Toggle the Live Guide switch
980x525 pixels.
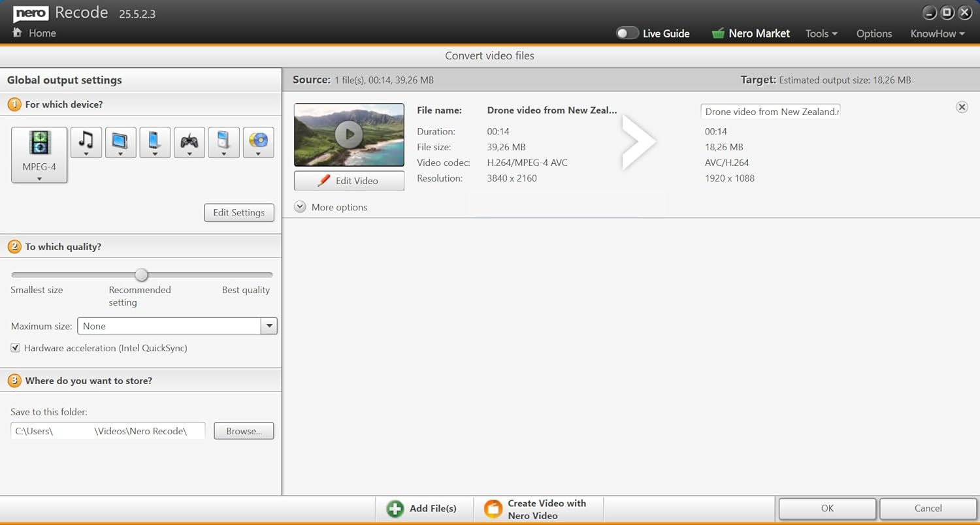click(627, 33)
